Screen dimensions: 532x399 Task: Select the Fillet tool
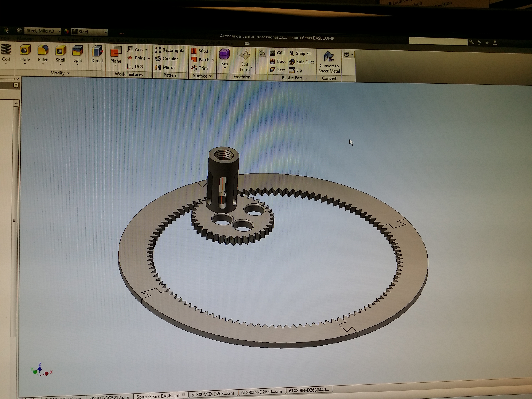[x=43, y=55]
